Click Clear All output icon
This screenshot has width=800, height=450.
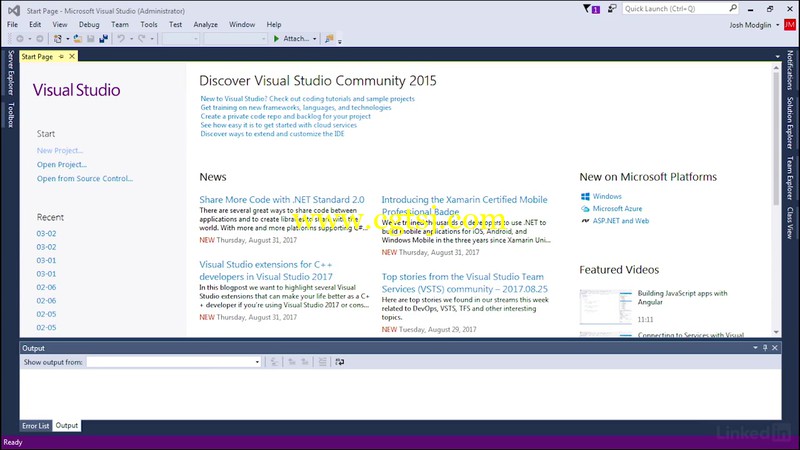322,362
